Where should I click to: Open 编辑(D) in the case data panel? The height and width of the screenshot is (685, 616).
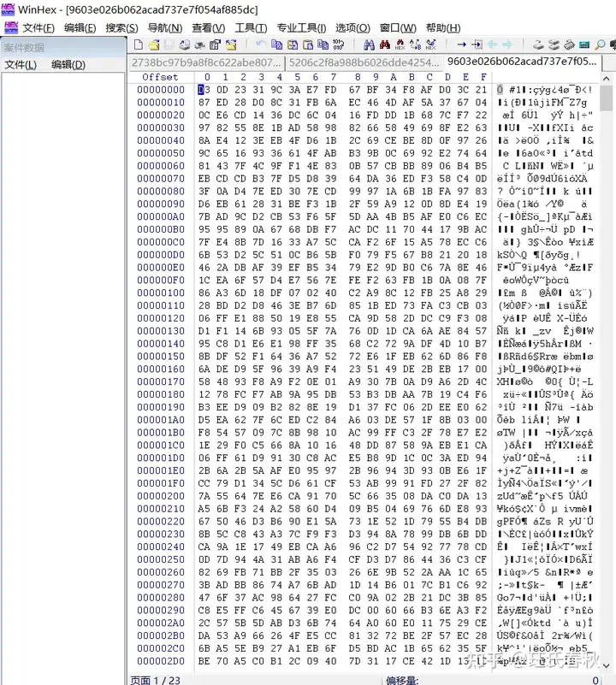(x=68, y=65)
